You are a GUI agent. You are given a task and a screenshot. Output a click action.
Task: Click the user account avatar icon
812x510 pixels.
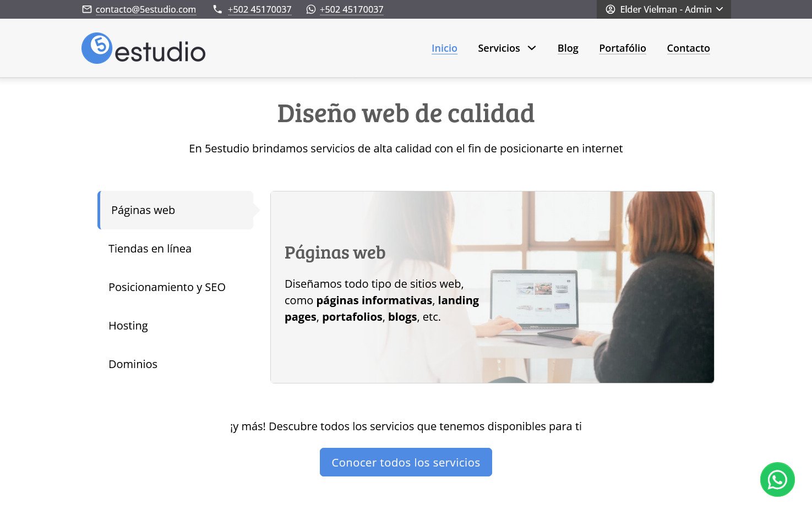pyautogui.click(x=610, y=9)
